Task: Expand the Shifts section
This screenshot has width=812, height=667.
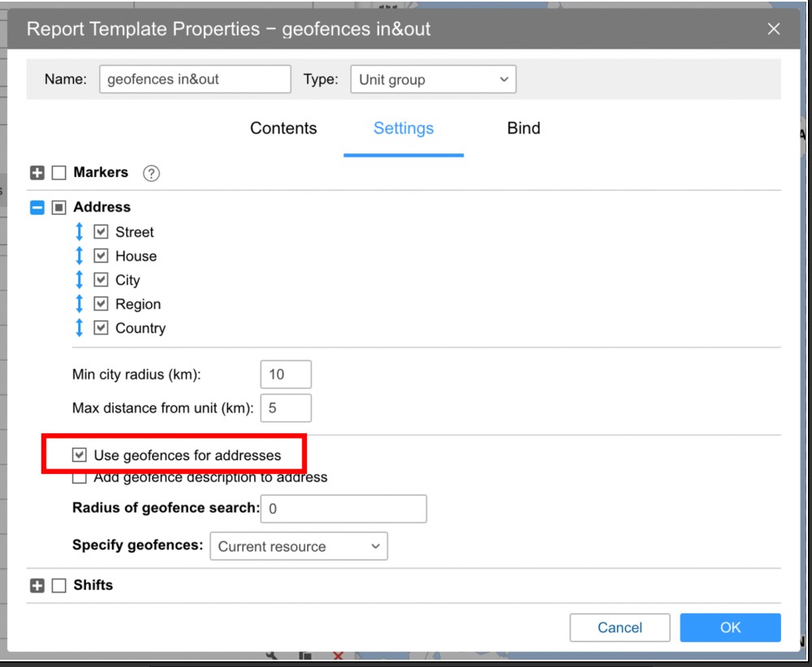Action: (x=37, y=586)
